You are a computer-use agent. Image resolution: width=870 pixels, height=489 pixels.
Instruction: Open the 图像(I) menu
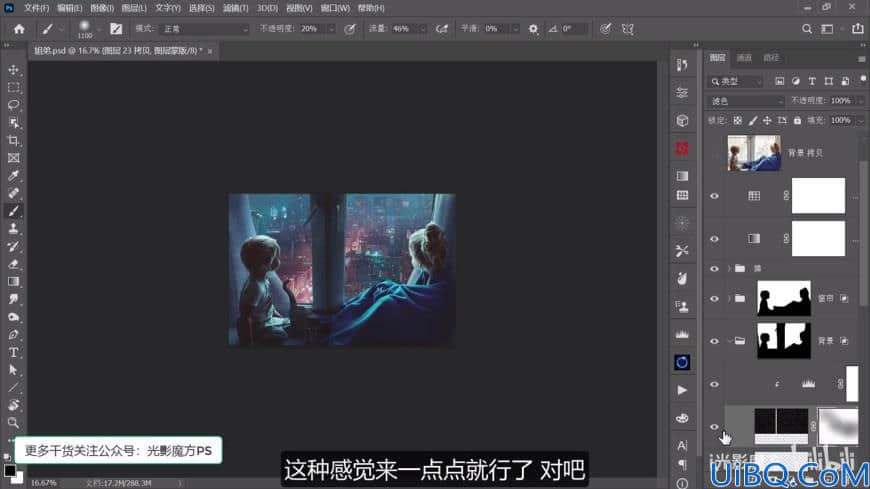102,8
